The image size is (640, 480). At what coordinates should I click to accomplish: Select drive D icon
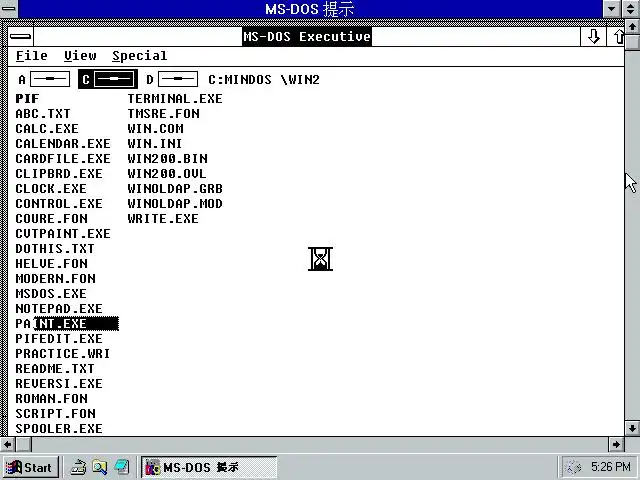point(172,79)
